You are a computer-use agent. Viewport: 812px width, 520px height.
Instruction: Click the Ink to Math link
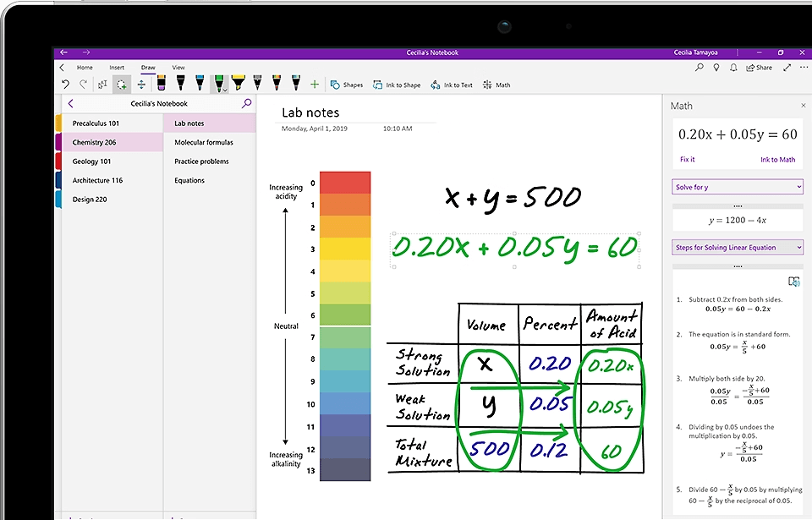(x=779, y=159)
